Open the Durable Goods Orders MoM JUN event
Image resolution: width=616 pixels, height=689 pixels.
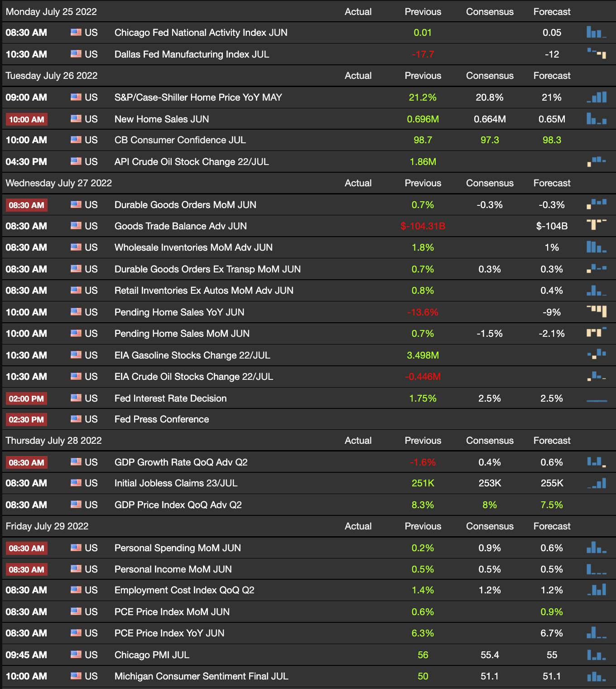pos(185,205)
